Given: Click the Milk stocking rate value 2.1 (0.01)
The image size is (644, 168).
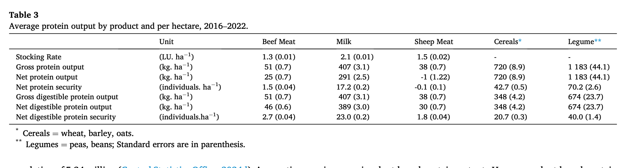Looking at the screenshot, I should pyautogui.click(x=357, y=57).
